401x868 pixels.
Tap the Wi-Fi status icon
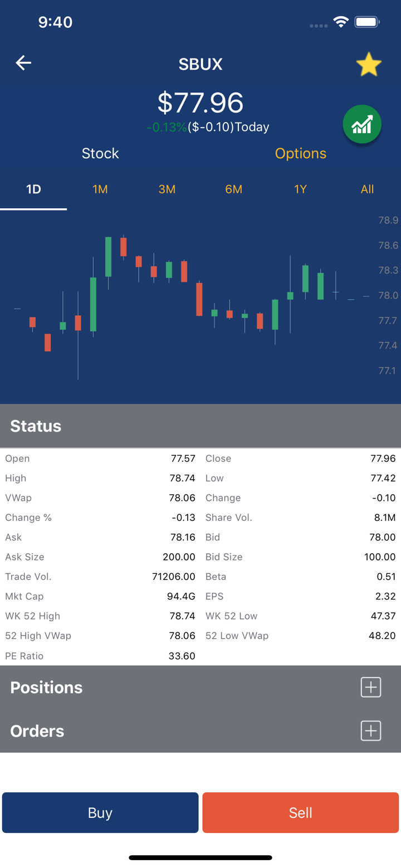[x=340, y=22]
